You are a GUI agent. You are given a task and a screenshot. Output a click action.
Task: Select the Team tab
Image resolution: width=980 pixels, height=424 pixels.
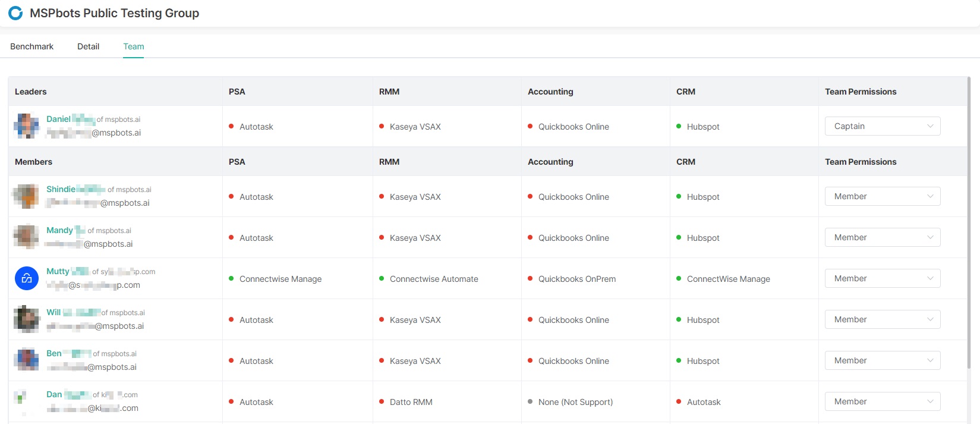click(x=134, y=46)
